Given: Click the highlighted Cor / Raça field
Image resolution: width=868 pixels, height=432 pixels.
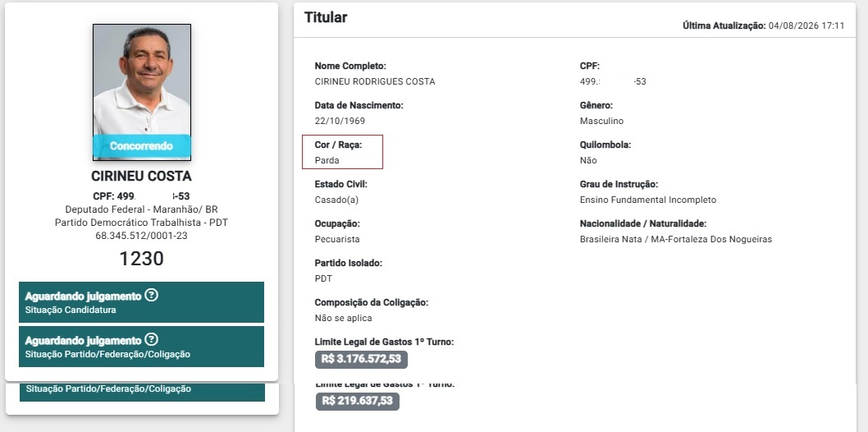Looking at the screenshot, I should tap(342, 152).
